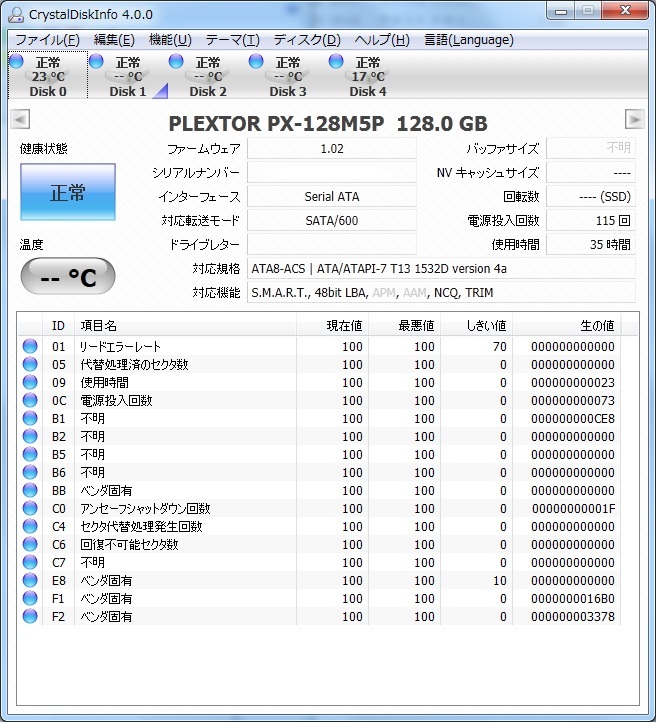Click the 使用時間 value 35 時間
656x722 pixels.
[x=591, y=245]
